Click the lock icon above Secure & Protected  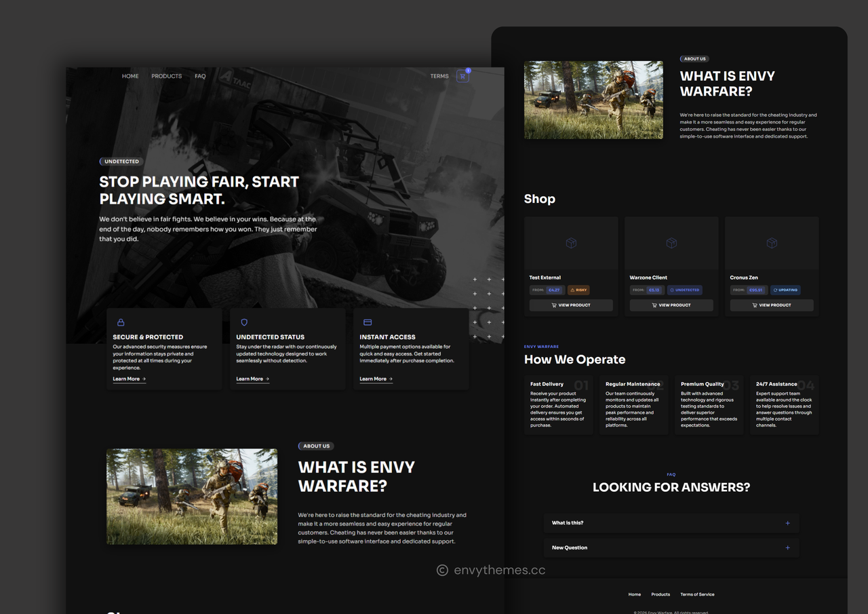(121, 322)
